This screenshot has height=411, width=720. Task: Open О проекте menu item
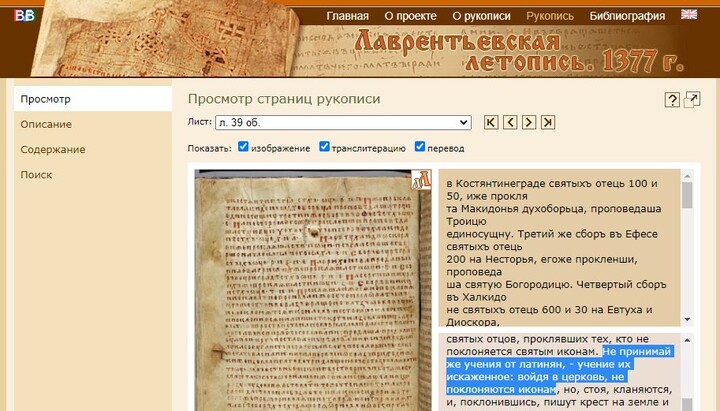coord(411,16)
